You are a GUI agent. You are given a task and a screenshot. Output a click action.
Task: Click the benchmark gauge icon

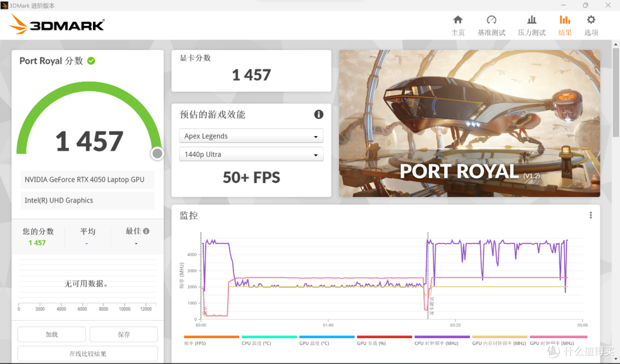(x=491, y=20)
